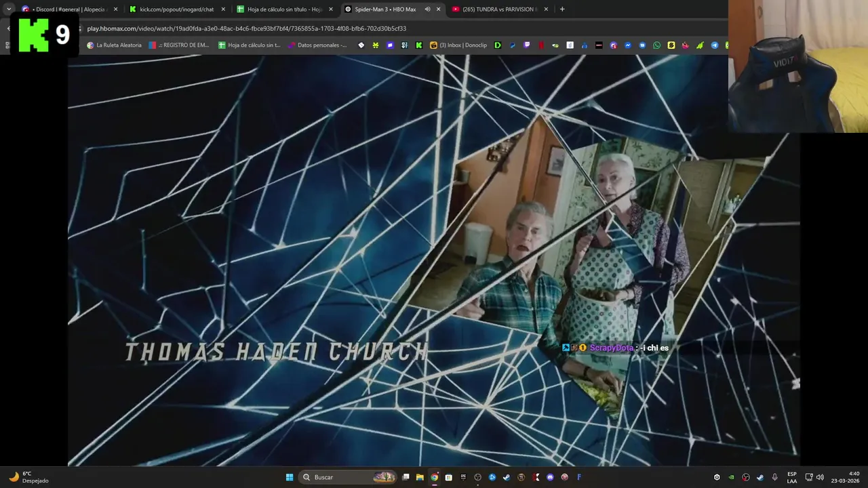The image size is (868, 488).
Task: Open the WhatsApp bookmark icon
Action: point(656,45)
